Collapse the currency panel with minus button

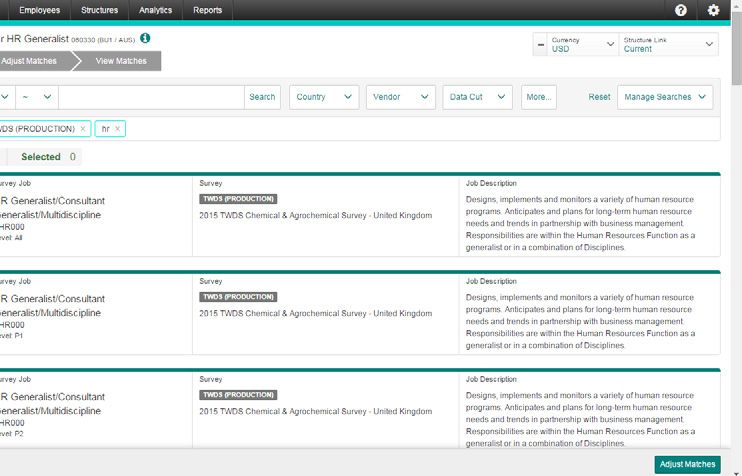pos(540,45)
